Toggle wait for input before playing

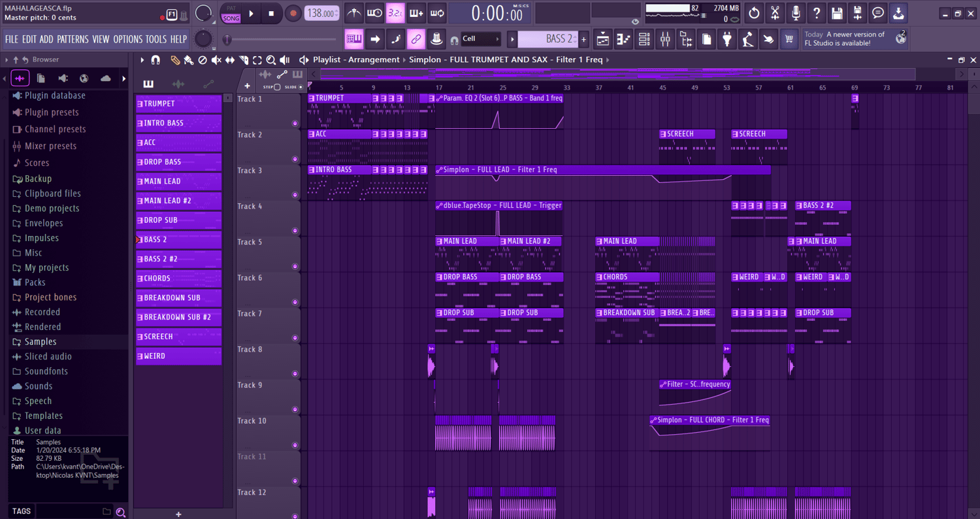(374, 13)
